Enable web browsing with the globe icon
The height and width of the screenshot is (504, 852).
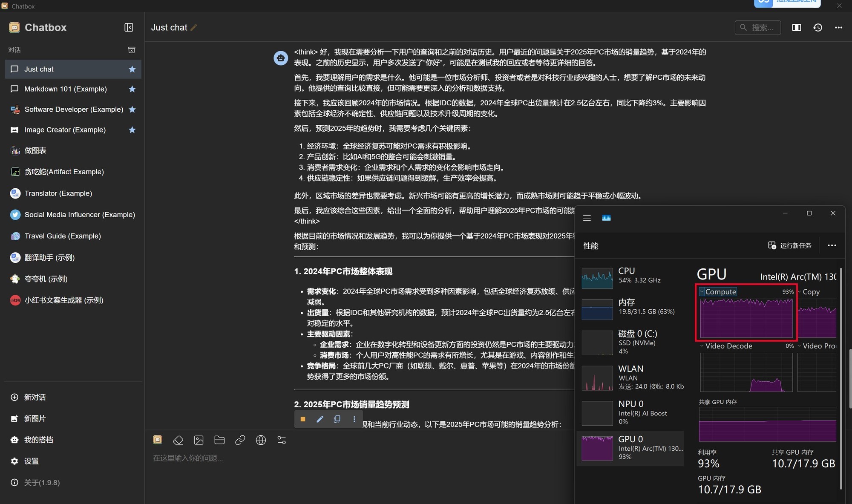260,440
